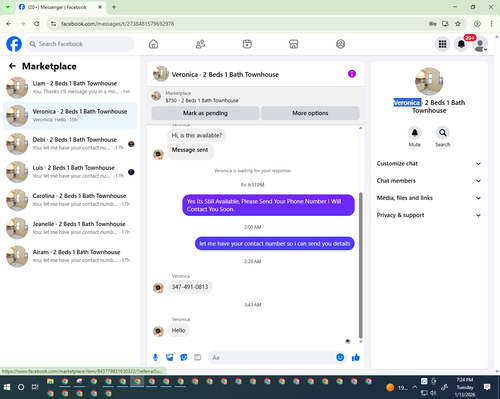Viewport: 500px width, 399px height.
Task: Select the Messenger | Facebook tab
Action: (61, 7)
